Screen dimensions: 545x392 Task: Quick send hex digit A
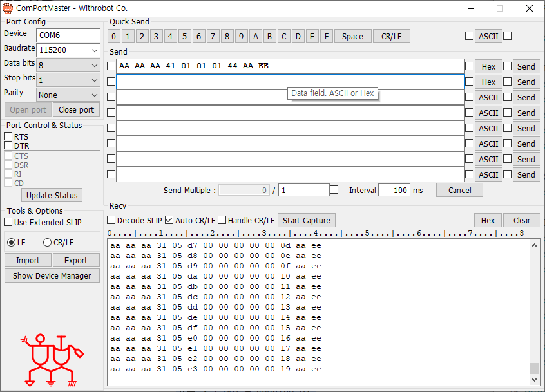[256, 36]
